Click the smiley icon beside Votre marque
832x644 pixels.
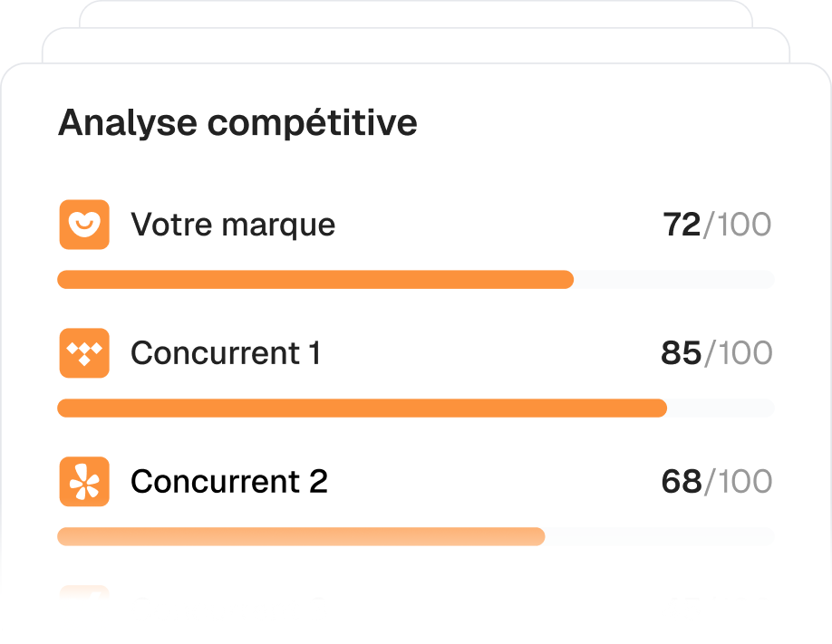tap(84, 225)
